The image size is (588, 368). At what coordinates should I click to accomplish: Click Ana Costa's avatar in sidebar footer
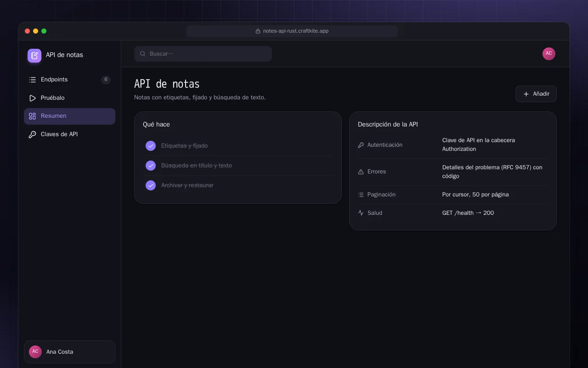coord(35,352)
